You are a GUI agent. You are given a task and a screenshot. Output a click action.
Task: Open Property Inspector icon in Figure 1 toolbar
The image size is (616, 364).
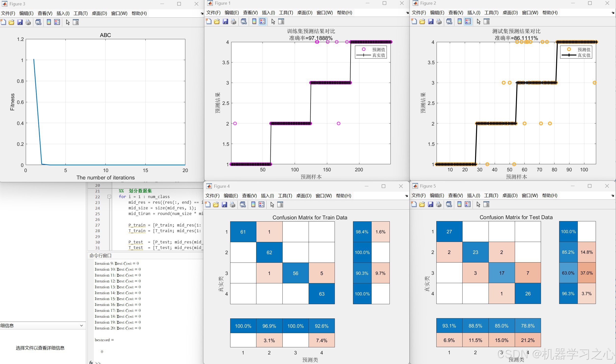tap(281, 22)
